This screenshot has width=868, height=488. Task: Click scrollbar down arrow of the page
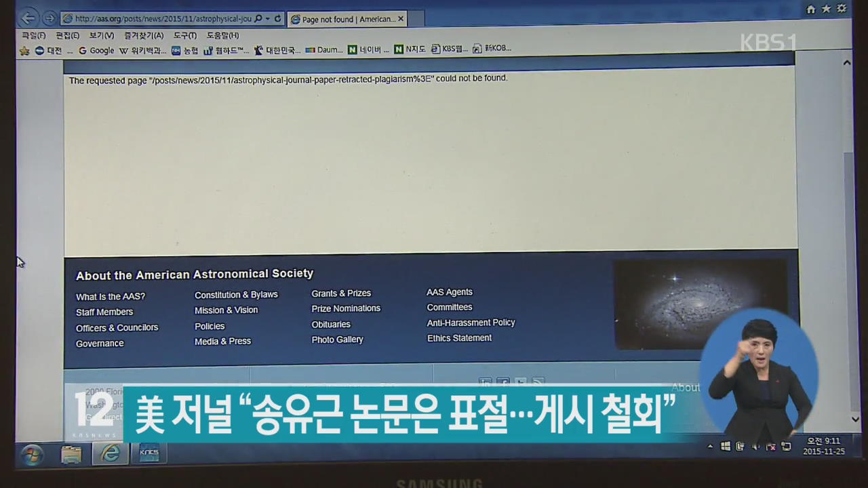pos(856,420)
